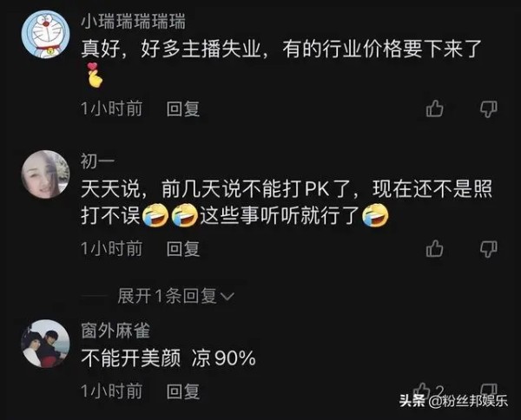Open username 窗外麻雀 profile link
The height and width of the screenshot is (420, 521).
(x=115, y=331)
